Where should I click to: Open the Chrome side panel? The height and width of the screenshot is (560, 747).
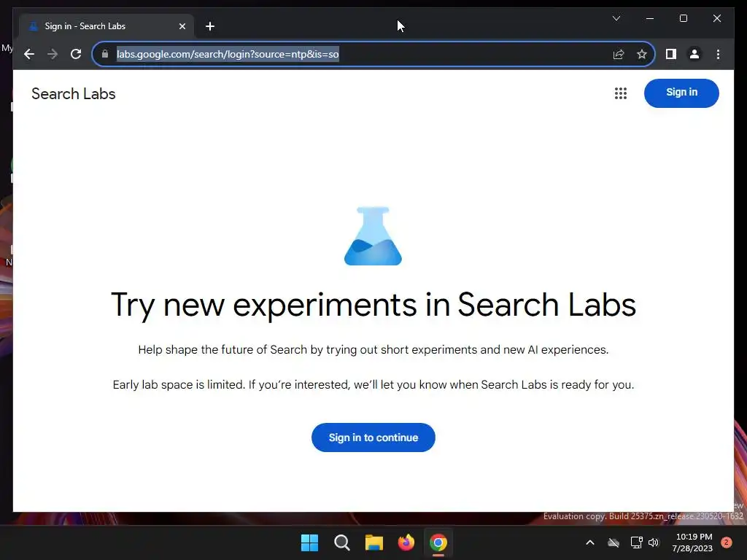click(671, 54)
